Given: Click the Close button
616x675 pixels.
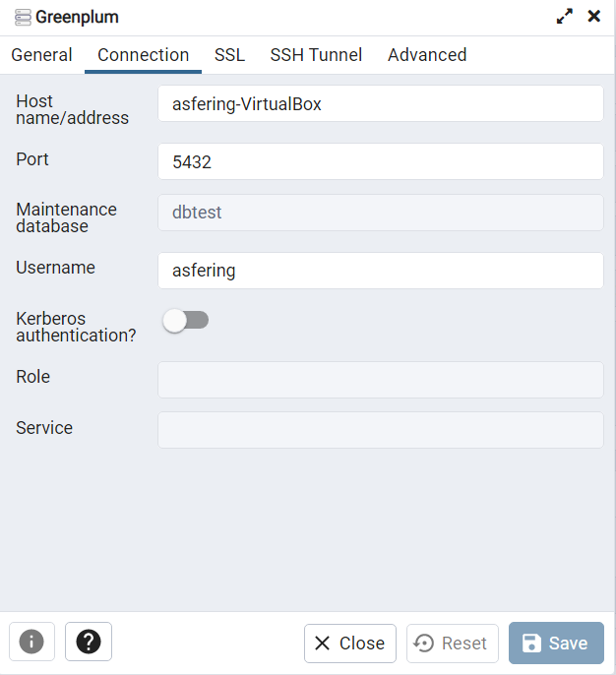Looking at the screenshot, I should pyautogui.click(x=350, y=644).
